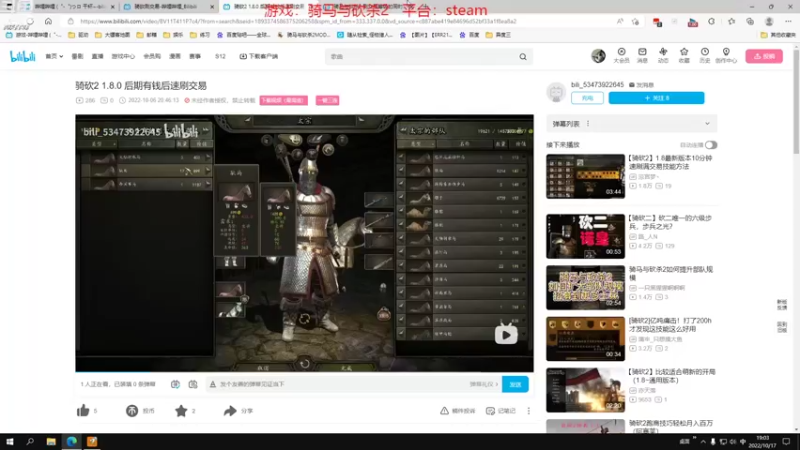Open the 练习 bookmarks folder

(200, 35)
